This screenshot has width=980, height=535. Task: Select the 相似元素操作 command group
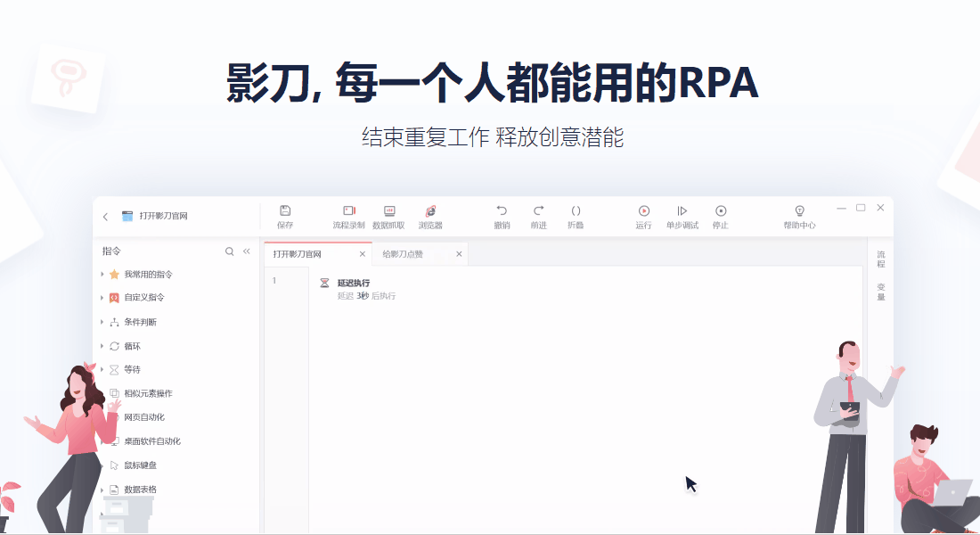(x=148, y=393)
